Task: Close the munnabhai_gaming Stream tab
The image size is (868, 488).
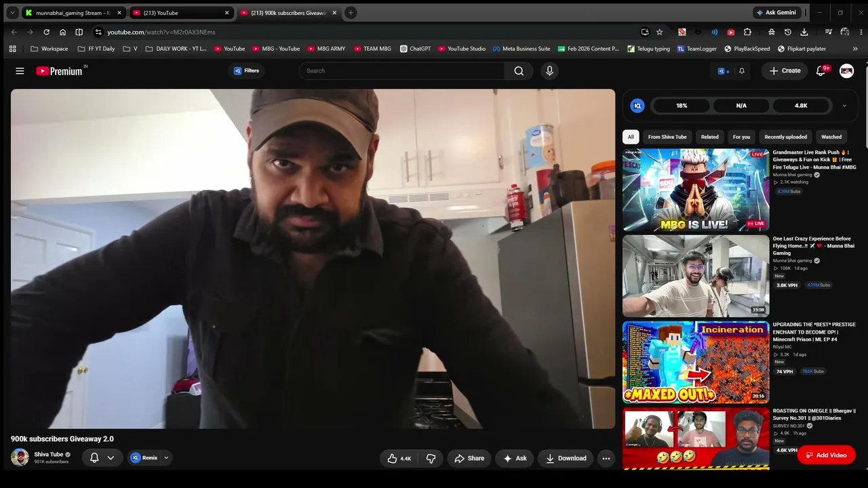Action: point(119,13)
